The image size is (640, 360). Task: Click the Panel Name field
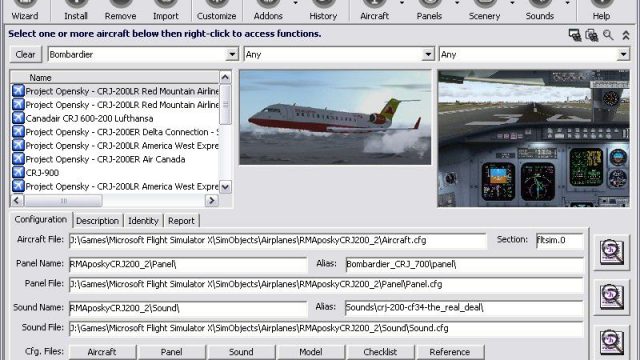[x=188, y=264]
